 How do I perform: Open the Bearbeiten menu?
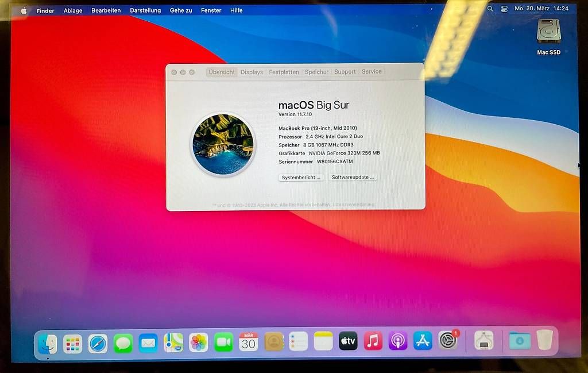(x=106, y=10)
